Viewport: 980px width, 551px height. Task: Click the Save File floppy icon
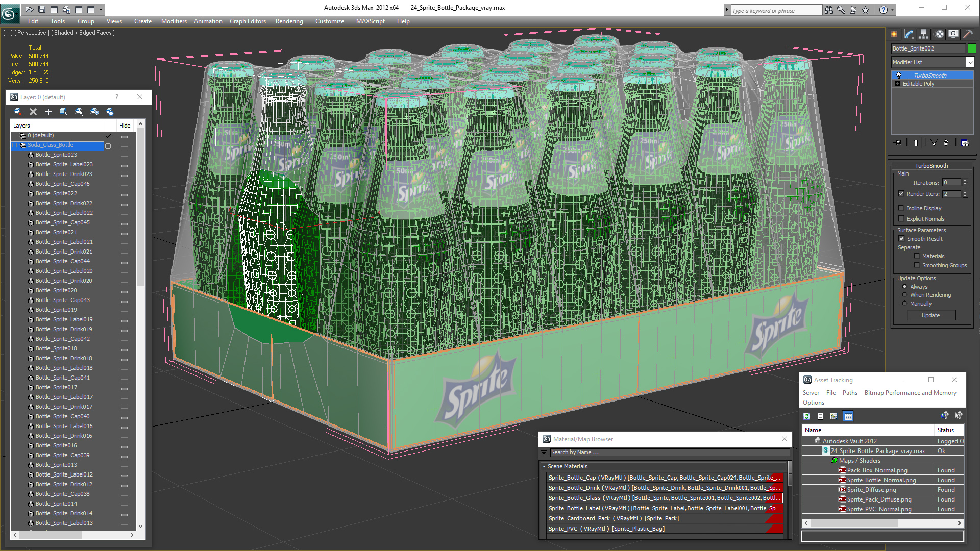click(x=42, y=9)
